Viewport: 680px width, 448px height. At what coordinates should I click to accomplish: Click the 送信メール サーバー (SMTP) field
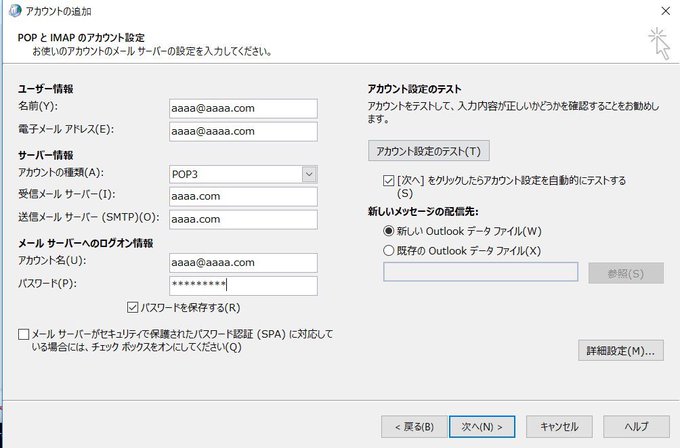[x=243, y=219]
